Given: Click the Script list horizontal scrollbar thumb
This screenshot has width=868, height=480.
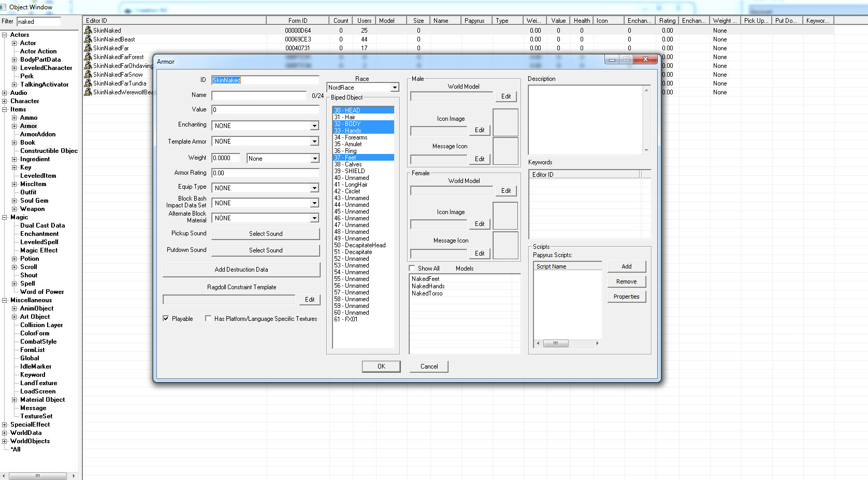Looking at the screenshot, I should (556, 343).
